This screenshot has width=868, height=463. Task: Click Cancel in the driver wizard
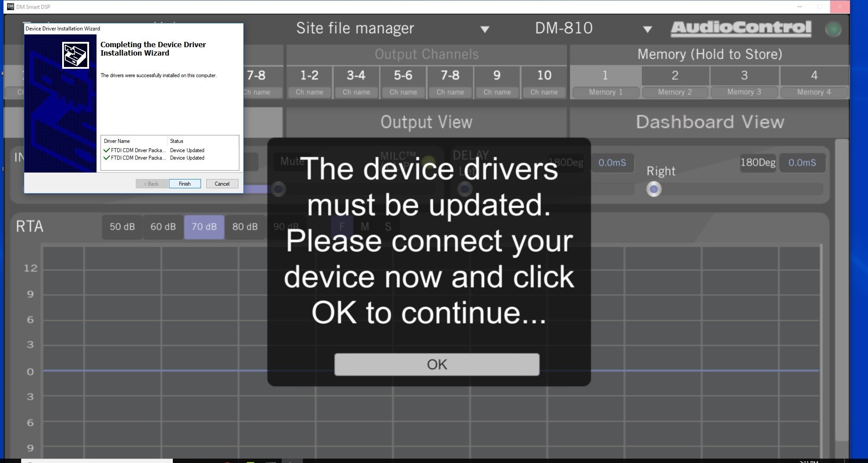point(222,184)
